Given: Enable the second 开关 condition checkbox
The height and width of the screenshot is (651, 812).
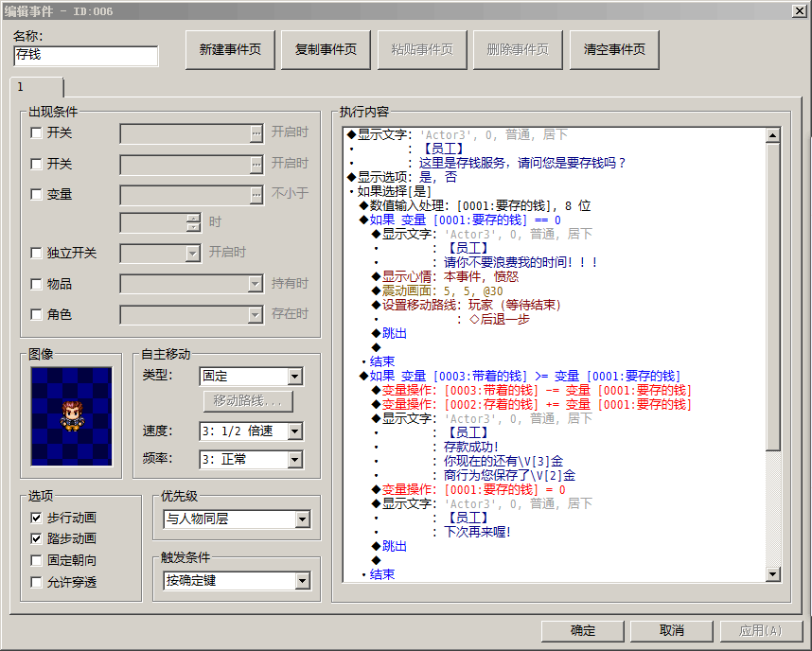Looking at the screenshot, I should 36,165.
